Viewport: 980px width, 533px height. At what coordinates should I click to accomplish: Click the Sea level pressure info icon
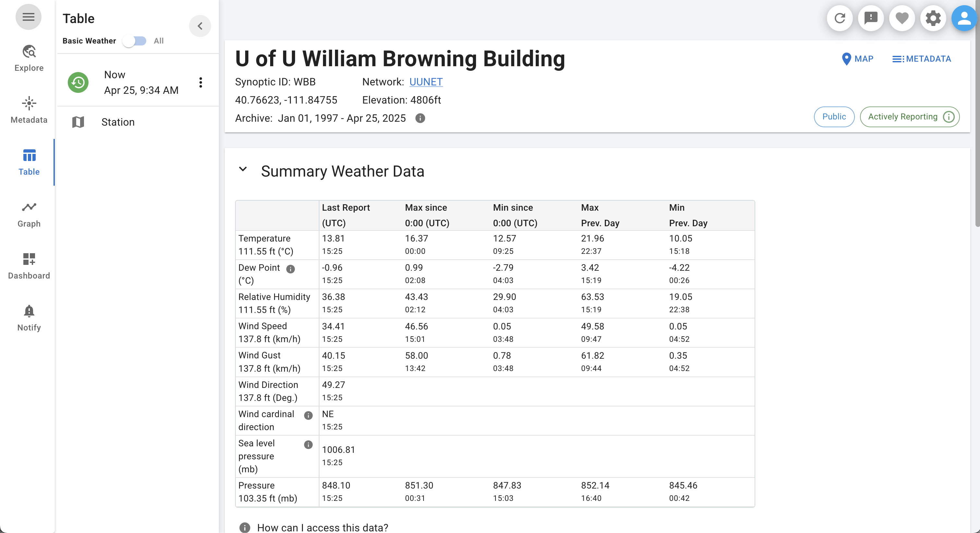click(308, 445)
